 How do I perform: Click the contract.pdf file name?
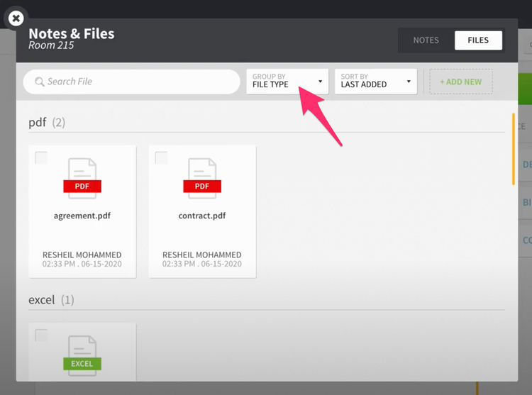202,216
